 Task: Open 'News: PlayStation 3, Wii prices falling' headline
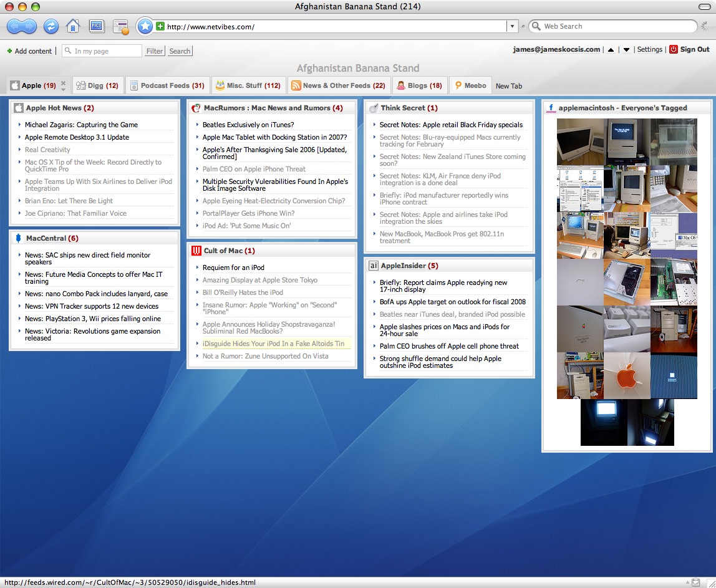tap(93, 319)
